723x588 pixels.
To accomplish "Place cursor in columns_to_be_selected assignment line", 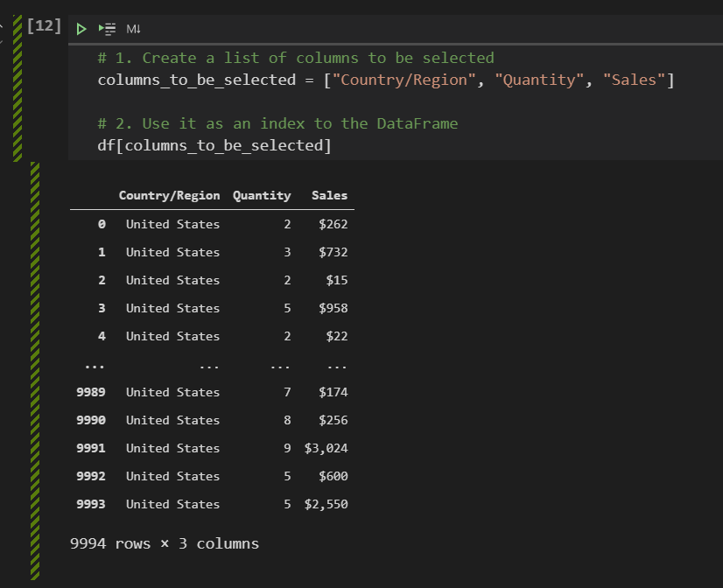I will [197, 80].
